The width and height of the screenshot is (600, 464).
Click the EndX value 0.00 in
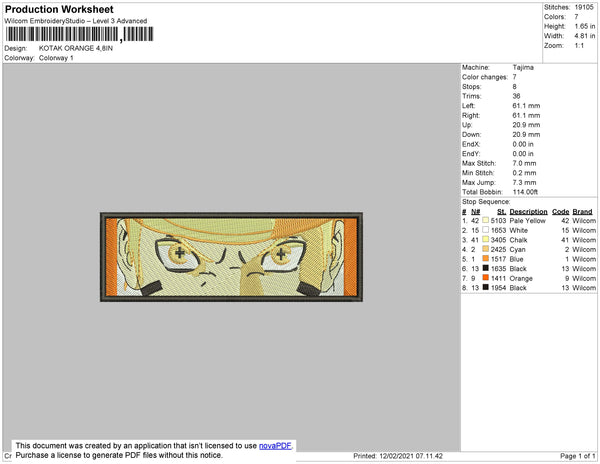click(523, 144)
